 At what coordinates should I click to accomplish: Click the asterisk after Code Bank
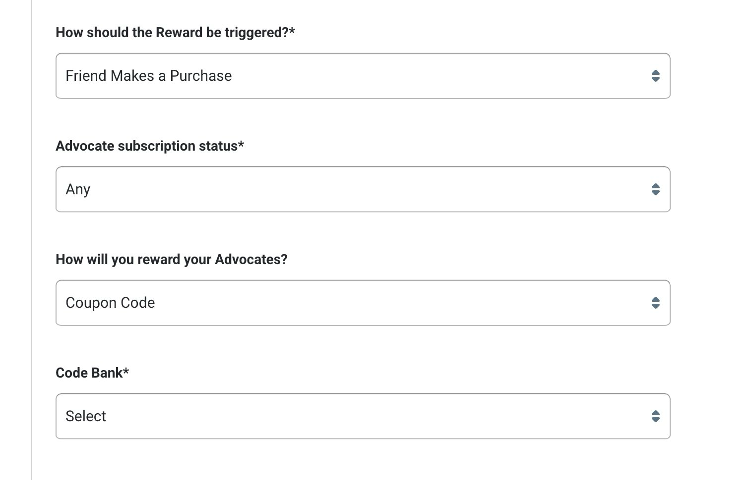126,372
